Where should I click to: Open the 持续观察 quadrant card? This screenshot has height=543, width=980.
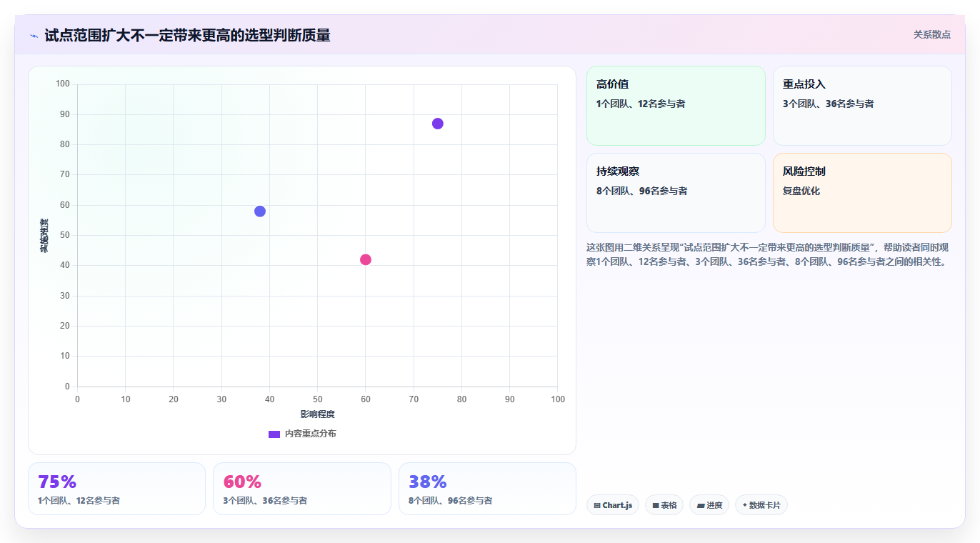coord(676,193)
